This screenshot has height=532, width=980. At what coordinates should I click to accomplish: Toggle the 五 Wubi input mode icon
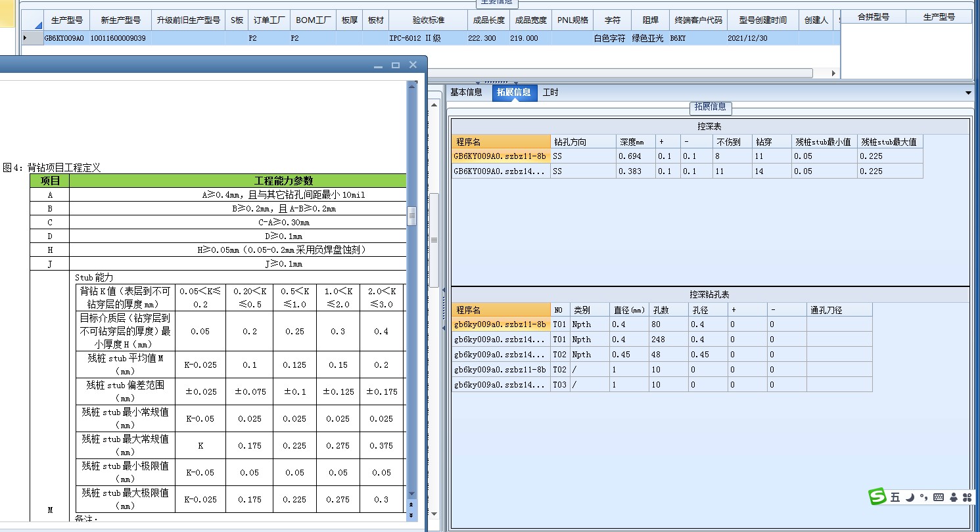[895, 498]
